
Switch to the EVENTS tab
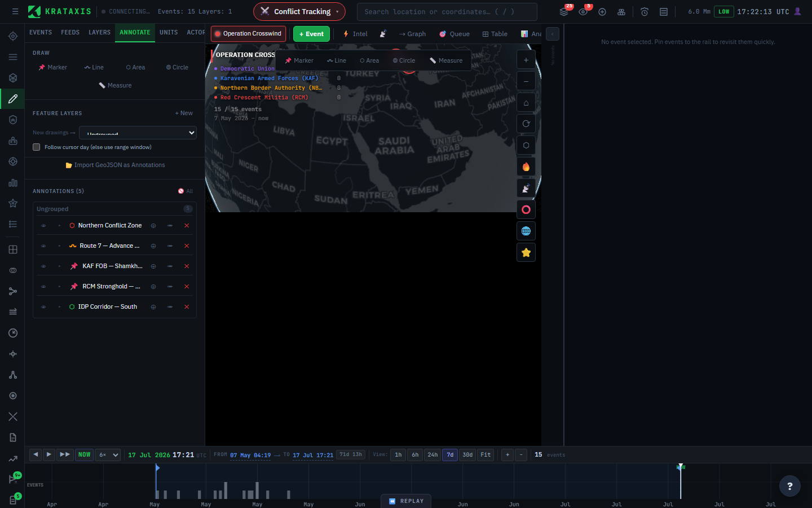tap(41, 33)
